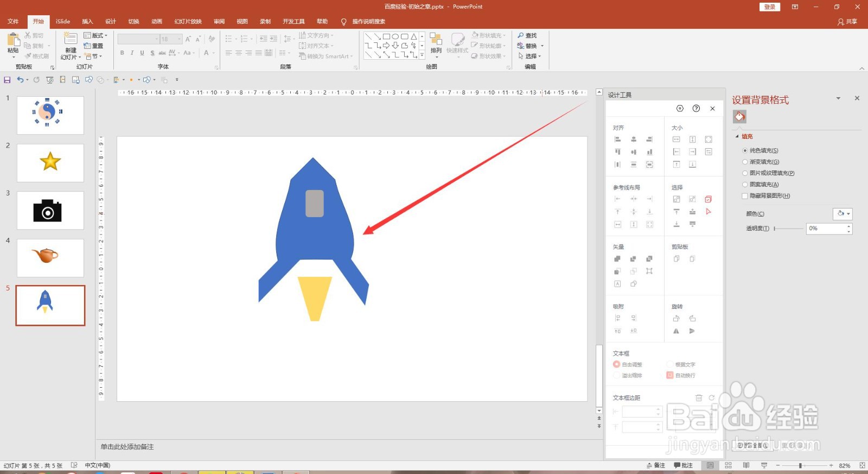This screenshot has width=868, height=474.
Task: Click the help question mark in 设计工具
Action: point(696,109)
